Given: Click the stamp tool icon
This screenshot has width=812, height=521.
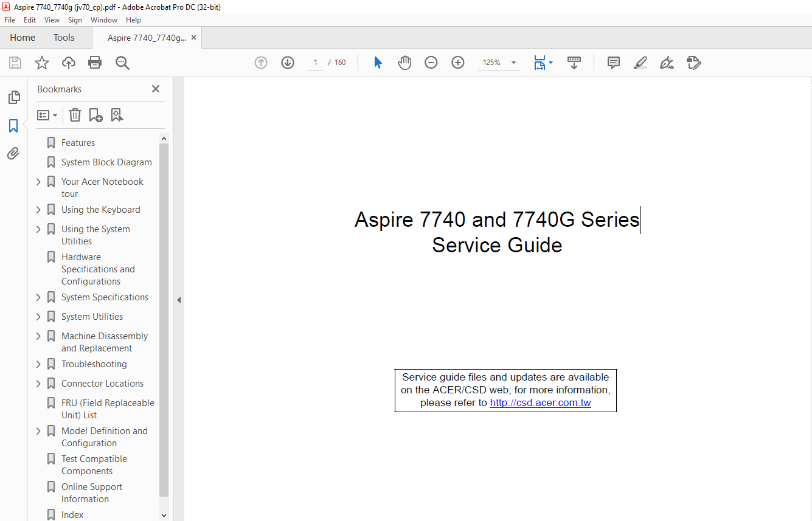Looking at the screenshot, I should [693, 63].
